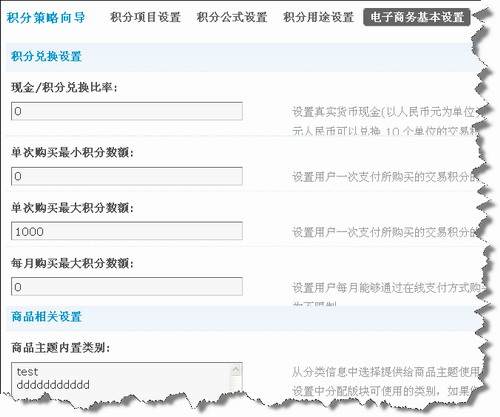
Task: Click the 单次购买最大积分数额 label
Action: [72, 208]
